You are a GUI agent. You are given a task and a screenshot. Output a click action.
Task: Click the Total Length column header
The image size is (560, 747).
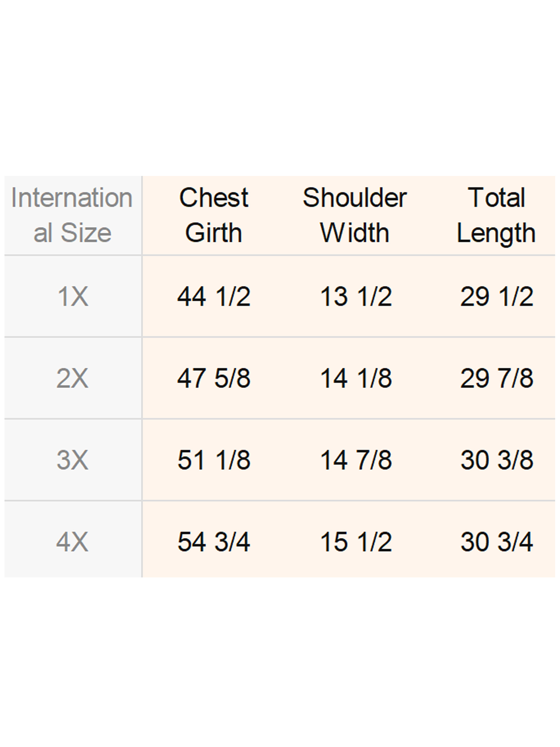coord(497,215)
